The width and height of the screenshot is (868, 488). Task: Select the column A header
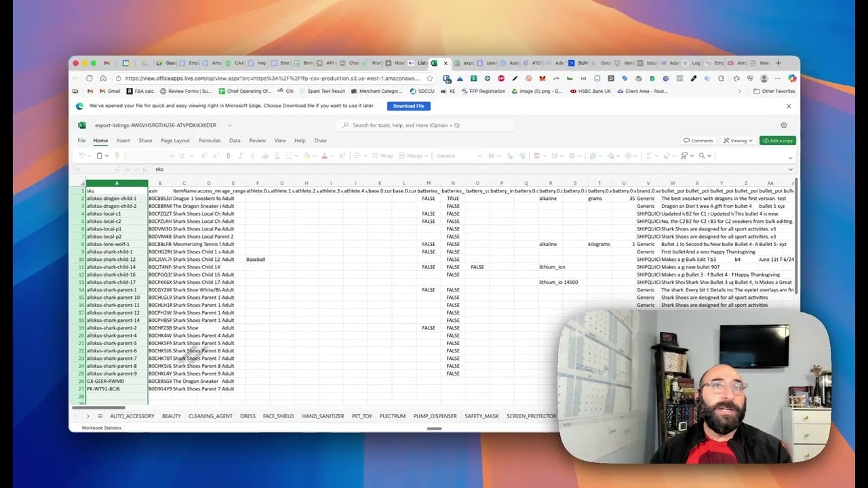117,183
